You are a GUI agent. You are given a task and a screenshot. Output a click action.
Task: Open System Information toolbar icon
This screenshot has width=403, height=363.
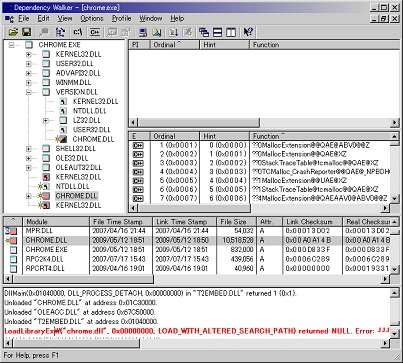[x=143, y=32]
